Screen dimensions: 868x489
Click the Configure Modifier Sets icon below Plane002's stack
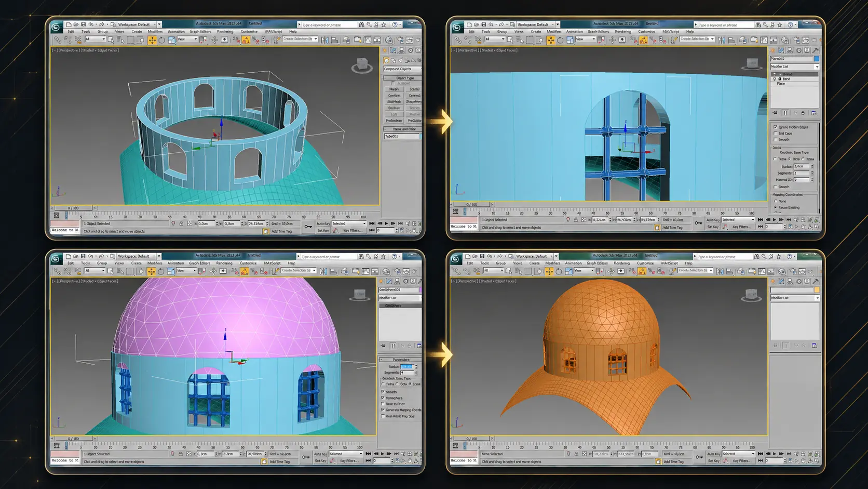[x=813, y=113]
